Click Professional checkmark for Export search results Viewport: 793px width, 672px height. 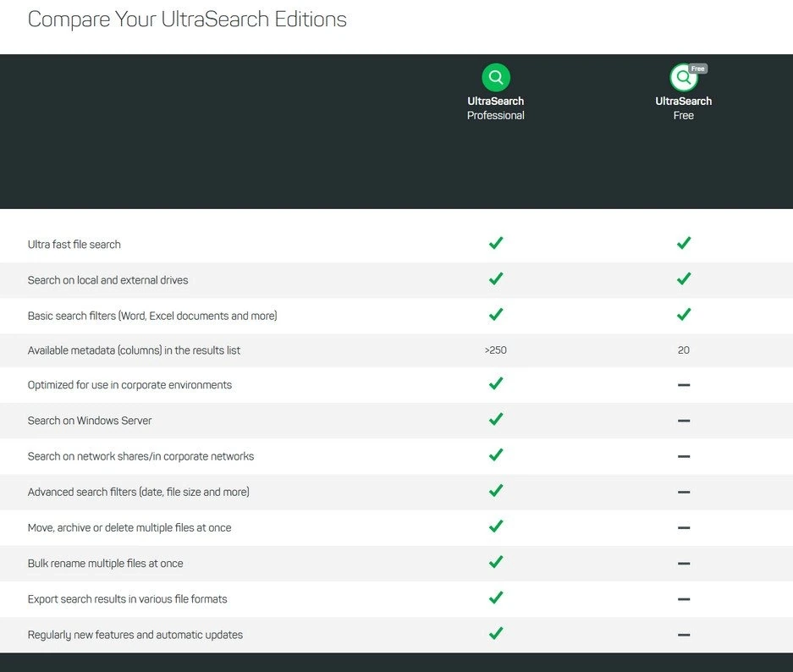(496, 598)
